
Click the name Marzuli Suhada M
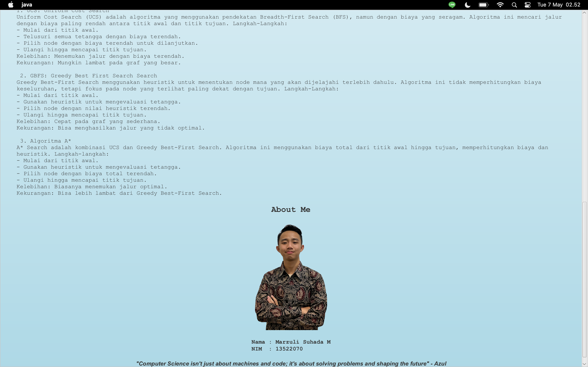point(303,342)
